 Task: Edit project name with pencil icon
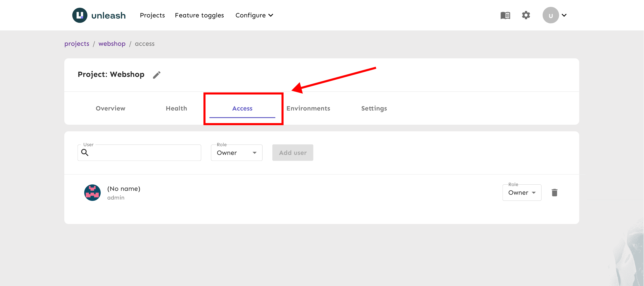click(157, 75)
